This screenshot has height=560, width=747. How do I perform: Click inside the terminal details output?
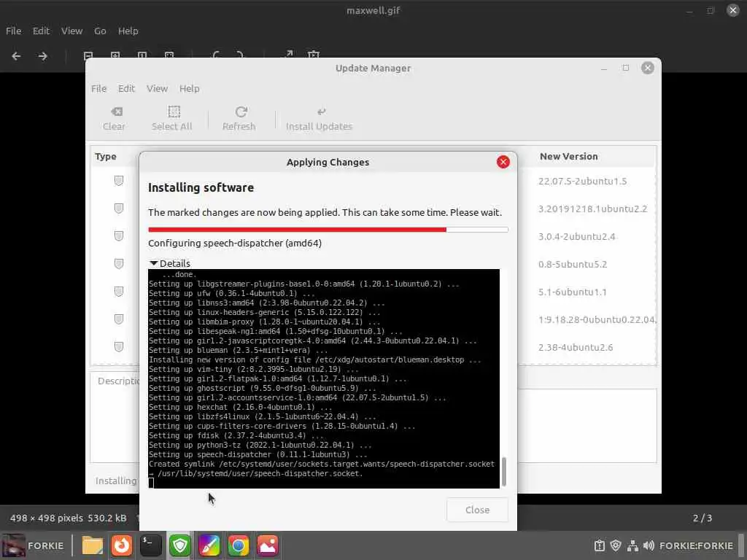click(324, 378)
